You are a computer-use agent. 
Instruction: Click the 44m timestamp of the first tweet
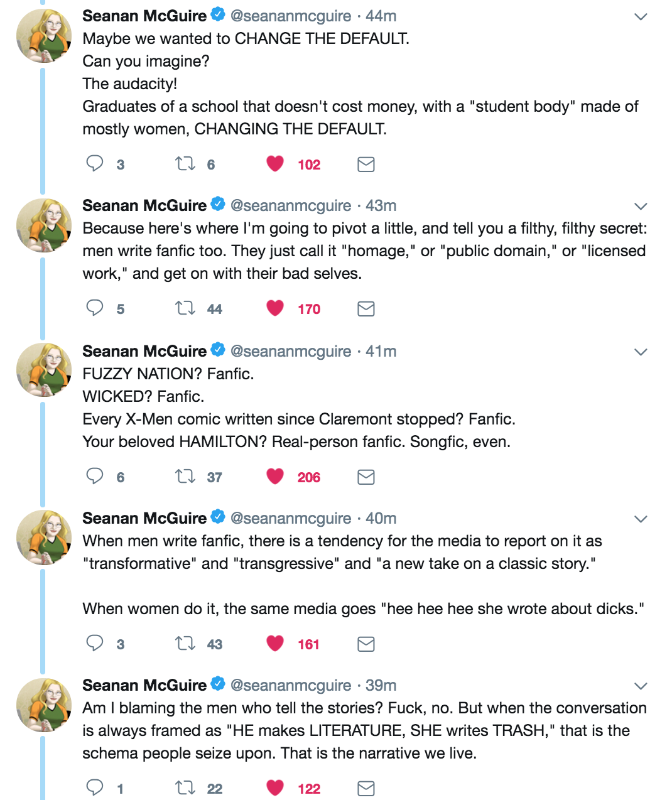381,16
